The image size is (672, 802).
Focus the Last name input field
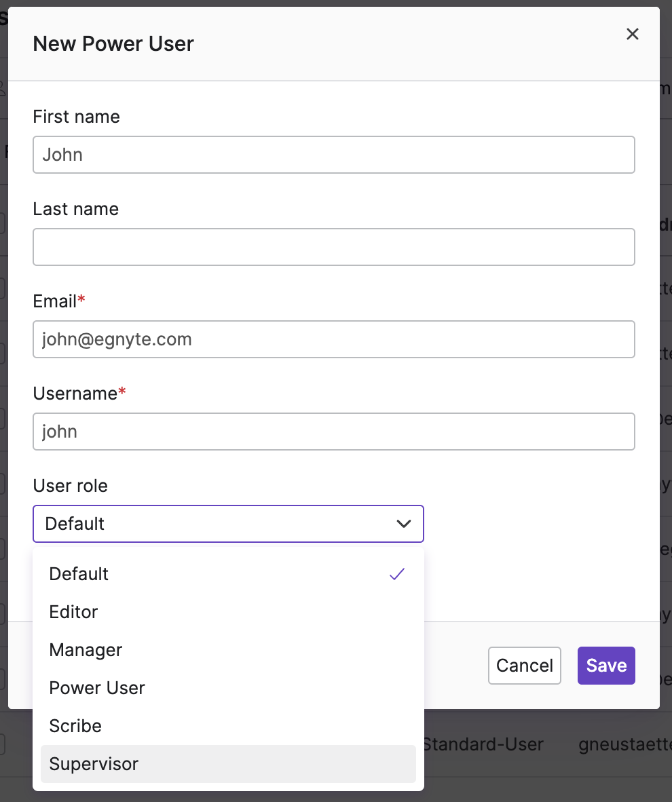point(334,247)
